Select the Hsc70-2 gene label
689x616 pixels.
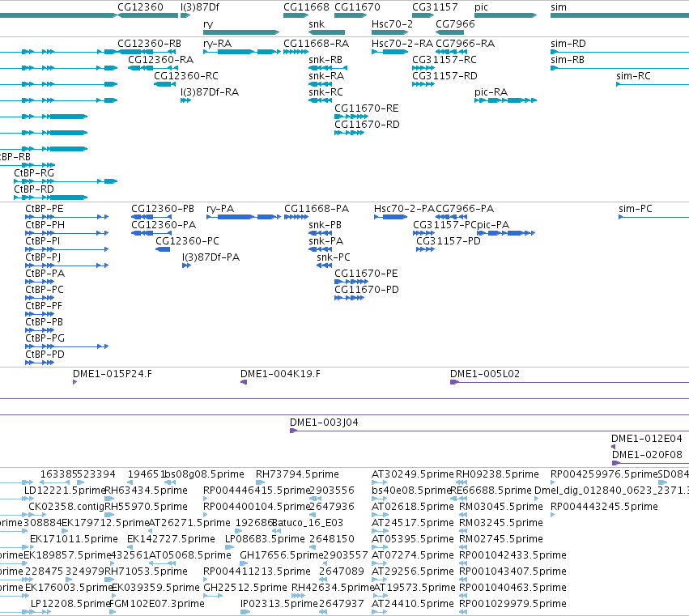(x=392, y=24)
